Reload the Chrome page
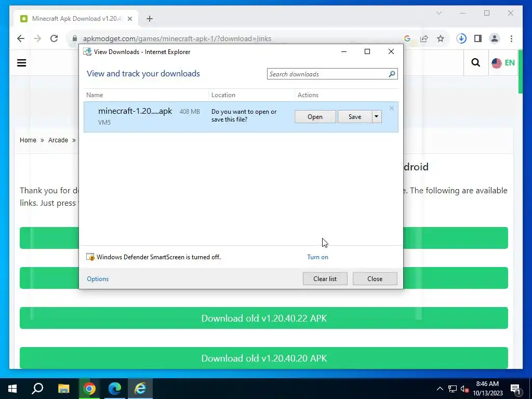The height and width of the screenshot is (399, 532). pos(54,38)
